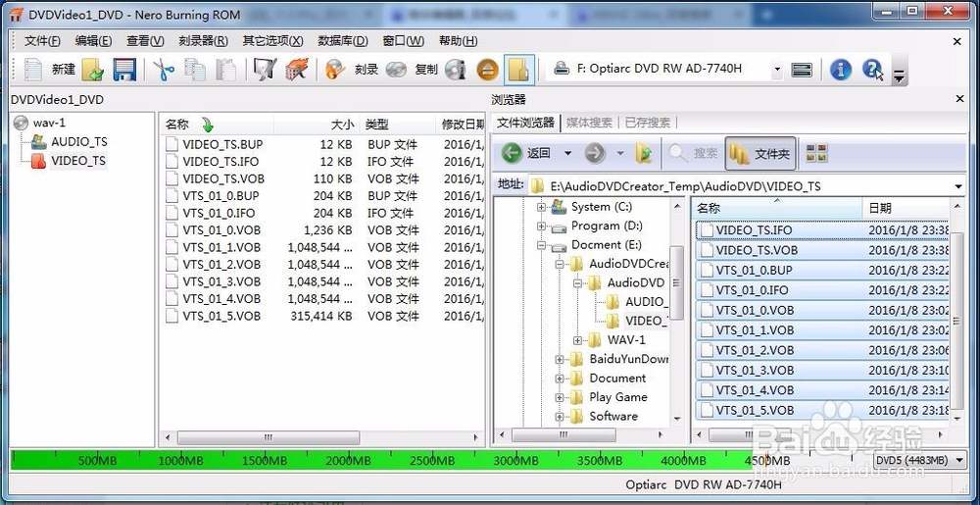Open the 其它选项(X) menu
The width and height of the screenshot is (980, 505).
point(273,40)
